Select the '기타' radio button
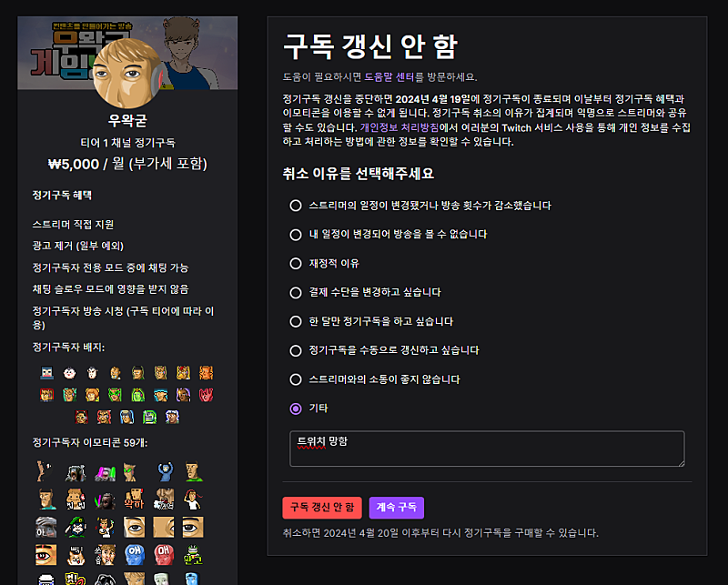The image size is (728, 585). (296, 408)
